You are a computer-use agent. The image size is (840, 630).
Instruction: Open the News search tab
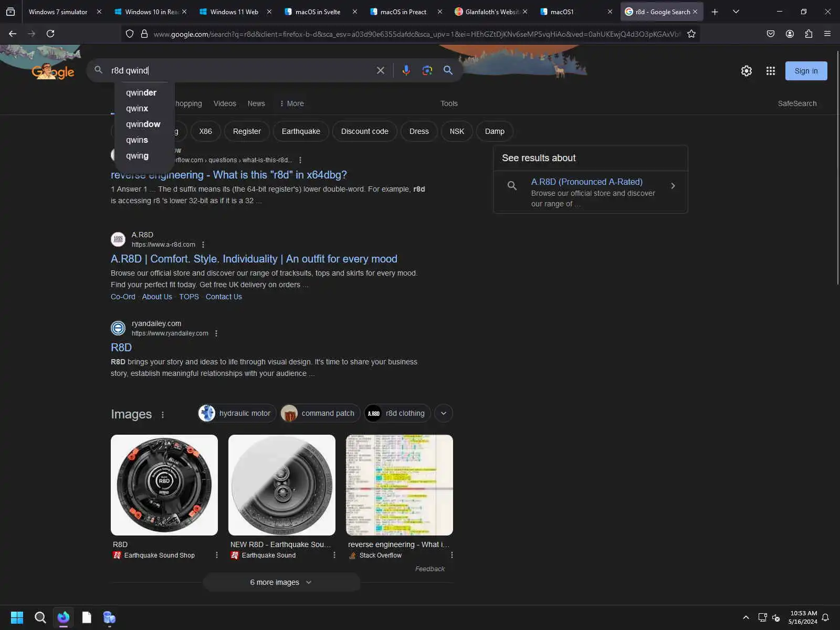pyautogui.click(x=256, y=103)
